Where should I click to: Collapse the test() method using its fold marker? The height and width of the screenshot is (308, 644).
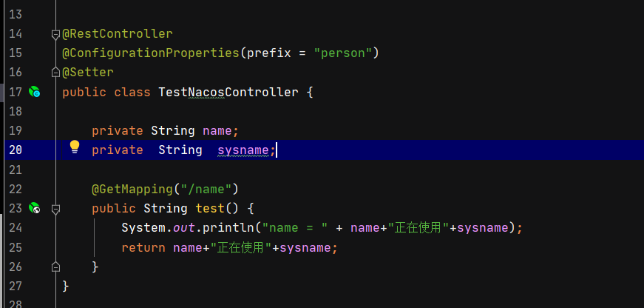(x=55, y=209)
